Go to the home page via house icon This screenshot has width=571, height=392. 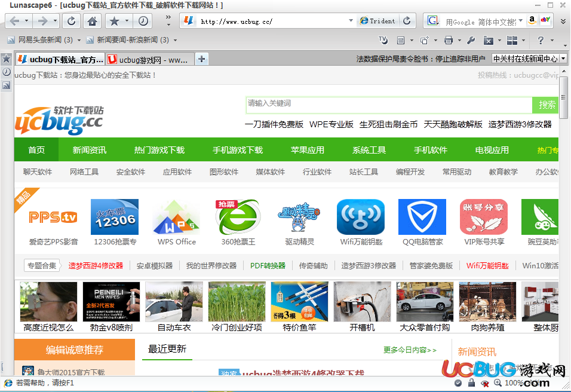point(92,21)
